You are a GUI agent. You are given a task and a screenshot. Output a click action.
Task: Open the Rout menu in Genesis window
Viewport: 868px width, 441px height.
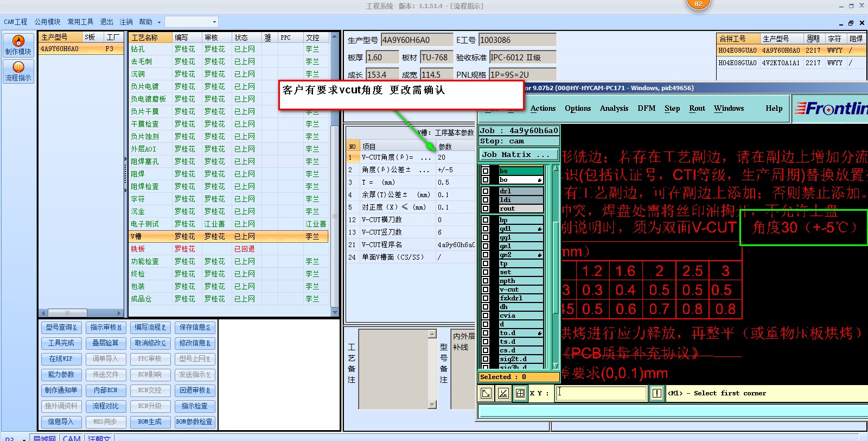point(697,109)
